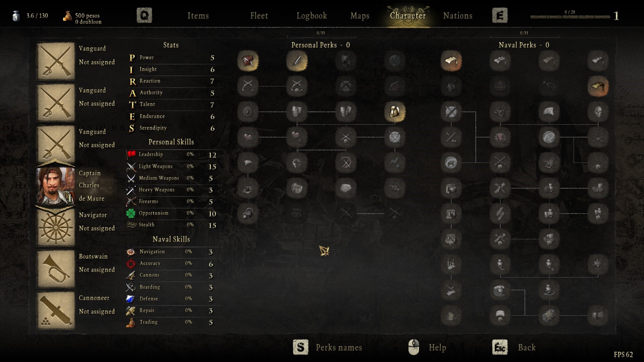Select the Boatswain horn officer slot
This screenshot has height=362, width=644.
point(56,269)
